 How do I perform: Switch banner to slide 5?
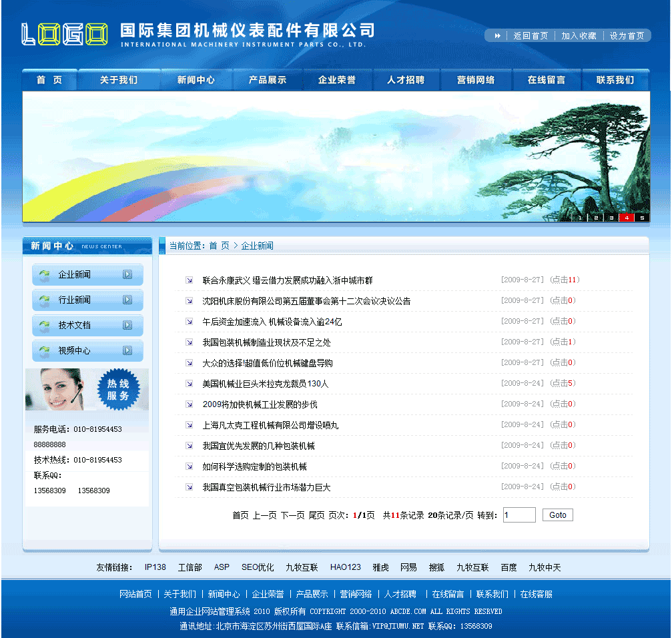coord(642,218)
